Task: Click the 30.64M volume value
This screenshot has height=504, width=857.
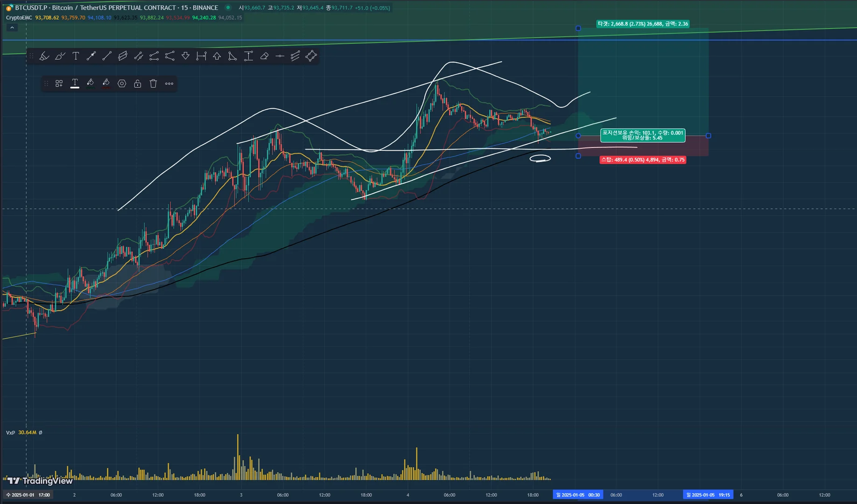Action: (27, 433)
